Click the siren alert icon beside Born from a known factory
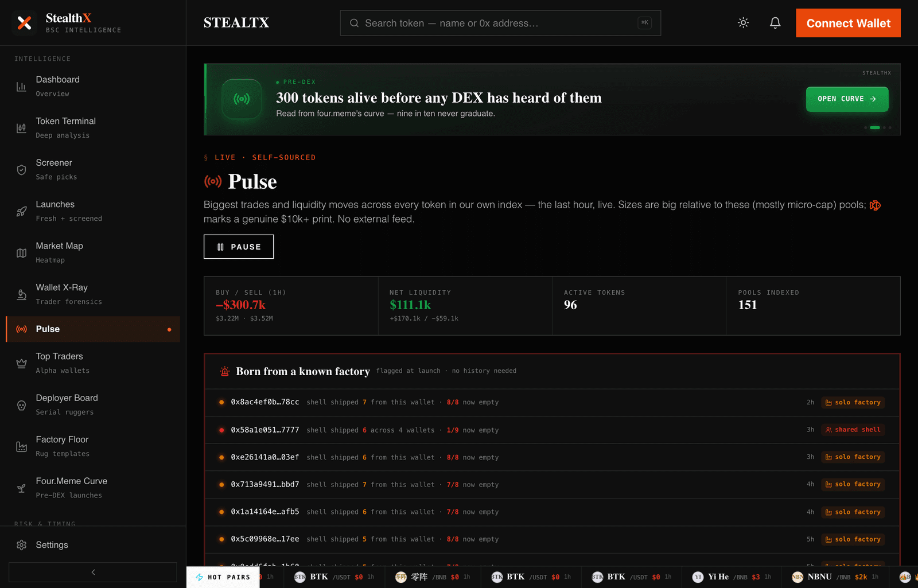 pos(225,372)
